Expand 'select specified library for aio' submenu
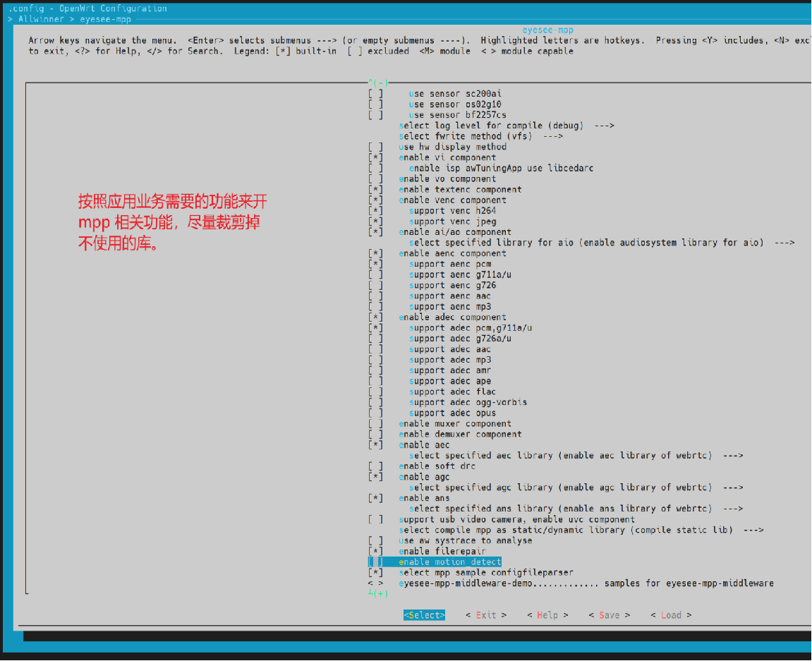Image resolution: width=812 pixels, height=661 pixels. pos(601,243)
